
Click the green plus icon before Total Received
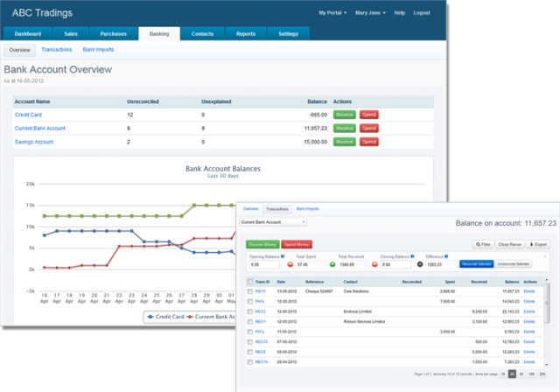pyautogui.click(x=332, y=264)
